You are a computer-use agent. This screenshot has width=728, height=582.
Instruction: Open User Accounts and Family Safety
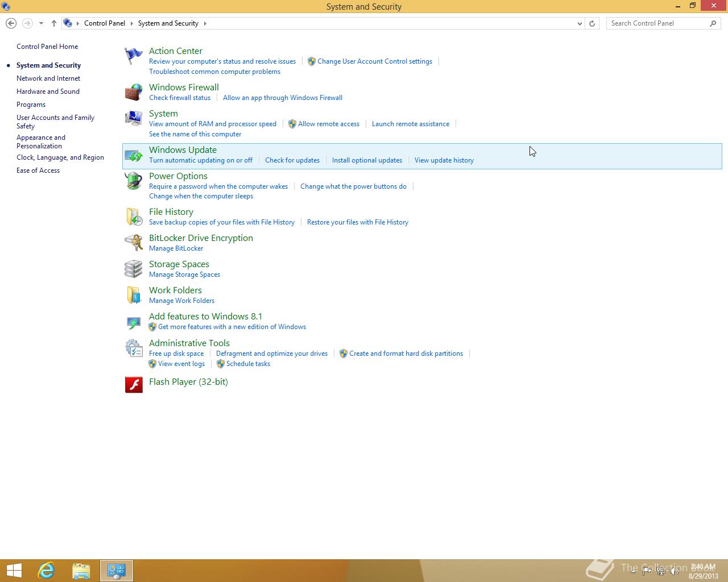pos(55,122)
